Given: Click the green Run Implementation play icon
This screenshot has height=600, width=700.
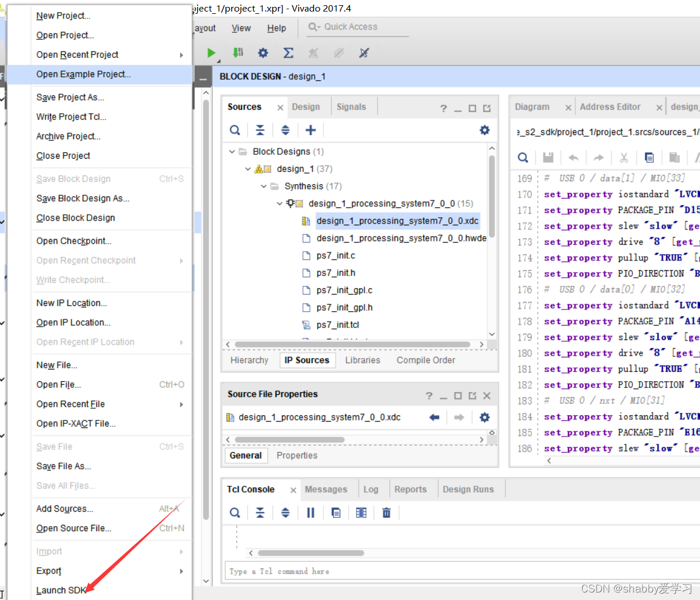Looking at the screenshot, I should [x=211, y=53].
